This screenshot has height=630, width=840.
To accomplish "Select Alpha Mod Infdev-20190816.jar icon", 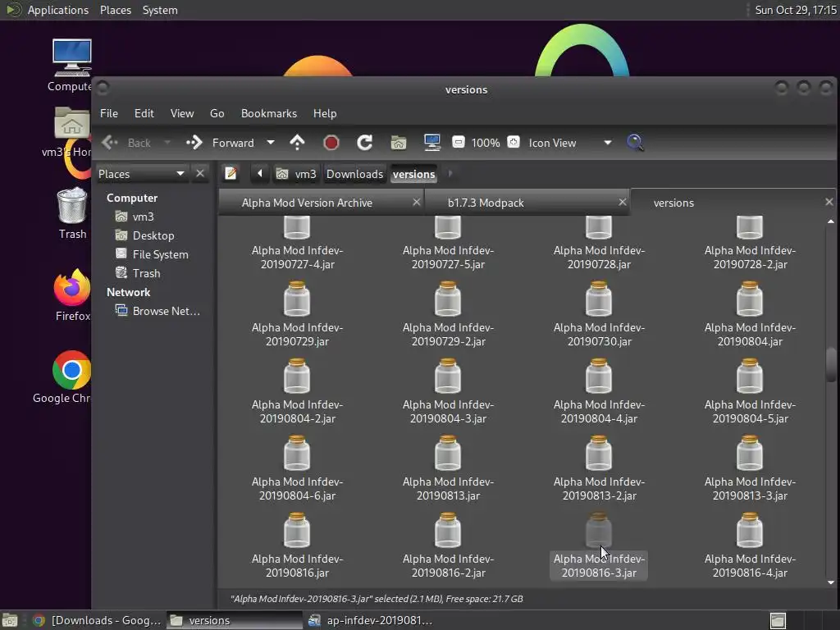I will click(297, 531).
